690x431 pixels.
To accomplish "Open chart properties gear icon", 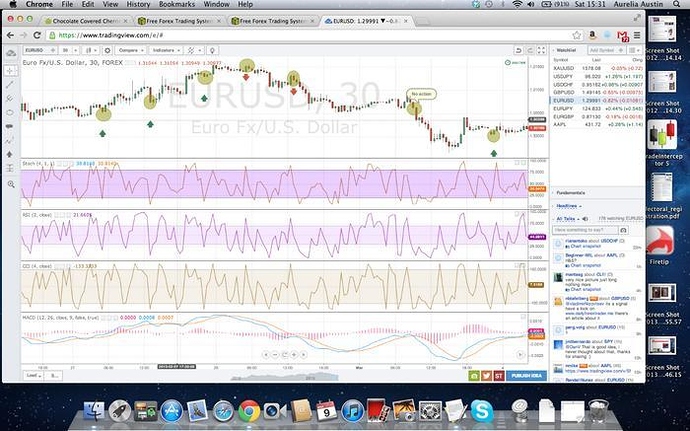I will 107,51.
